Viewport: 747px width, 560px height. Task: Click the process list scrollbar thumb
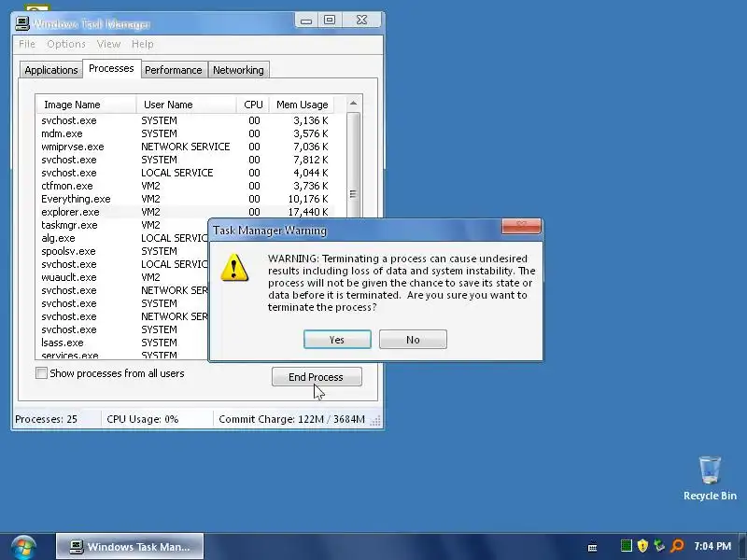(x=353, y=164)
